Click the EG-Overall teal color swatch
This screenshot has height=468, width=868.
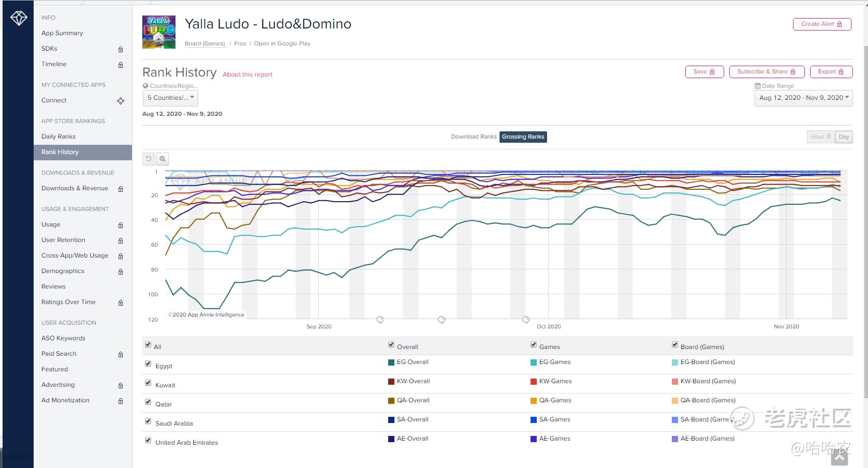(391, 362)
